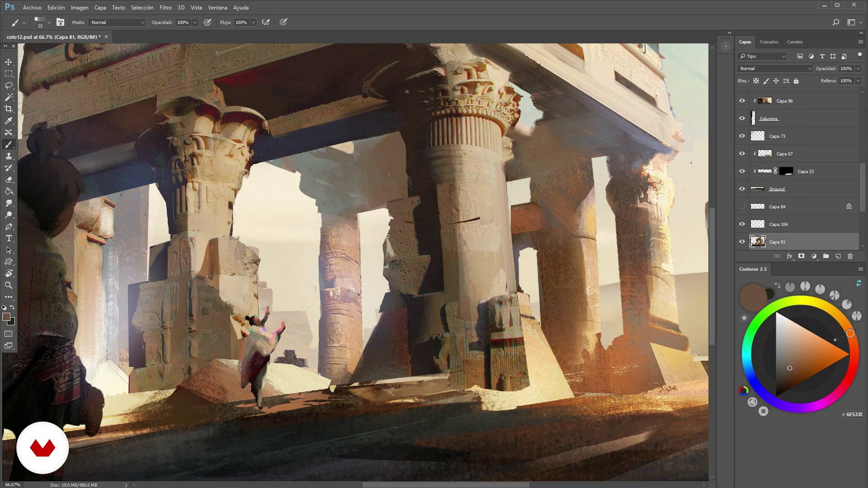This screenshot has height=488, width=868.
Task: Switch to the Canales tab
Action: 794,42
